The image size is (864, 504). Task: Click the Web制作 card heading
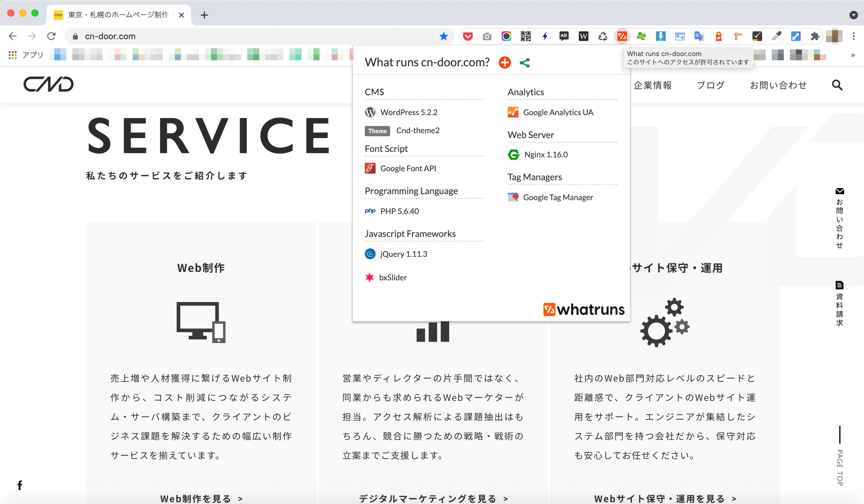pyautogui.click(x=201, y=268)
